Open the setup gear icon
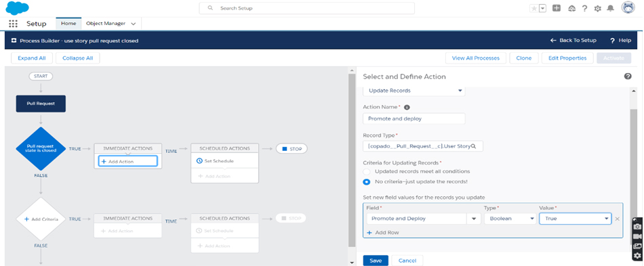The height and width of the screenshot is (266, 644). pyautogui.click(x=598, y=8)
